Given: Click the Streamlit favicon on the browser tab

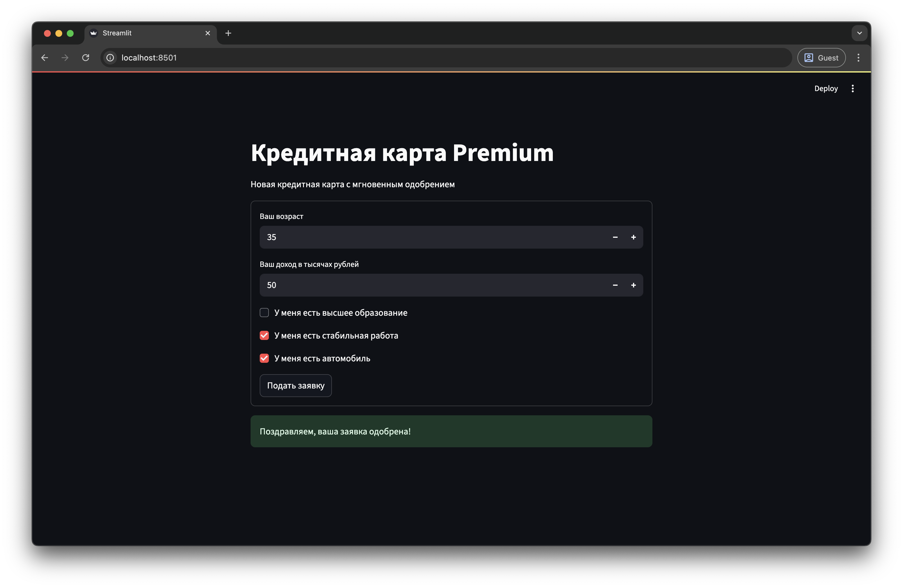Looking at the screenshot, I should [x=93, y=33].
